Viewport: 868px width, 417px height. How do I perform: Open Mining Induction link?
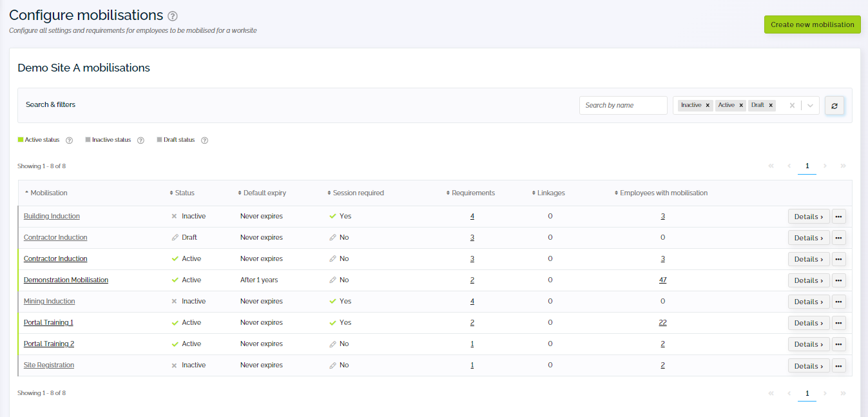(49, 302)
